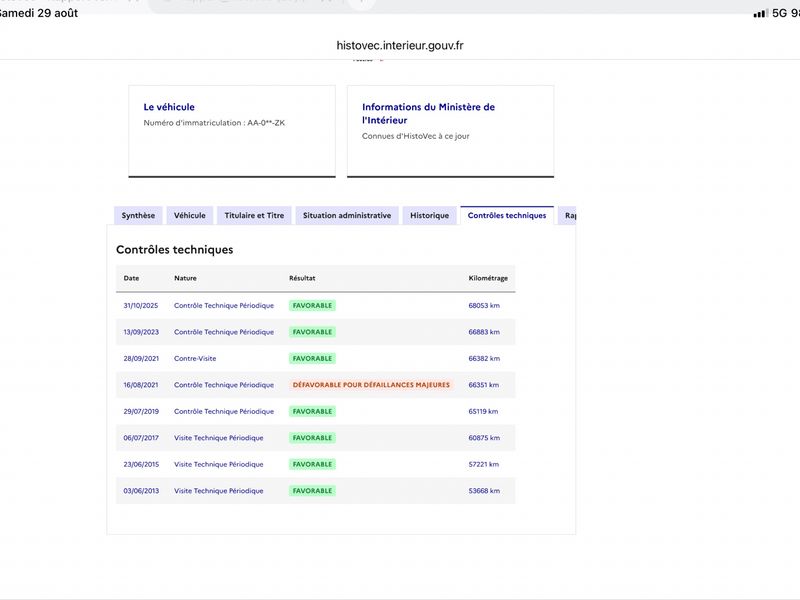This screenshot has width=800, height=600.
Task: Open the Titulaire et Titre tab
Action: tap(254, 215)
